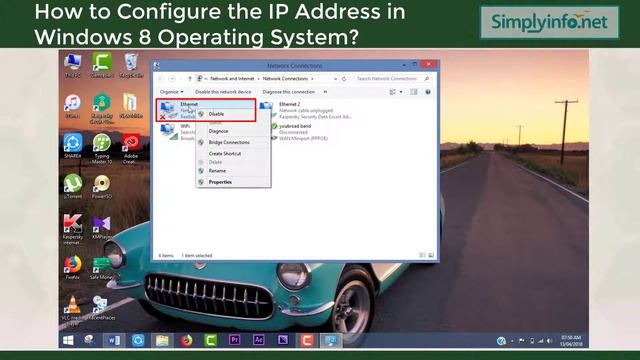Switch to large icons view in status bar
This screenshot has height=360, width=640.
coord(431,255)
